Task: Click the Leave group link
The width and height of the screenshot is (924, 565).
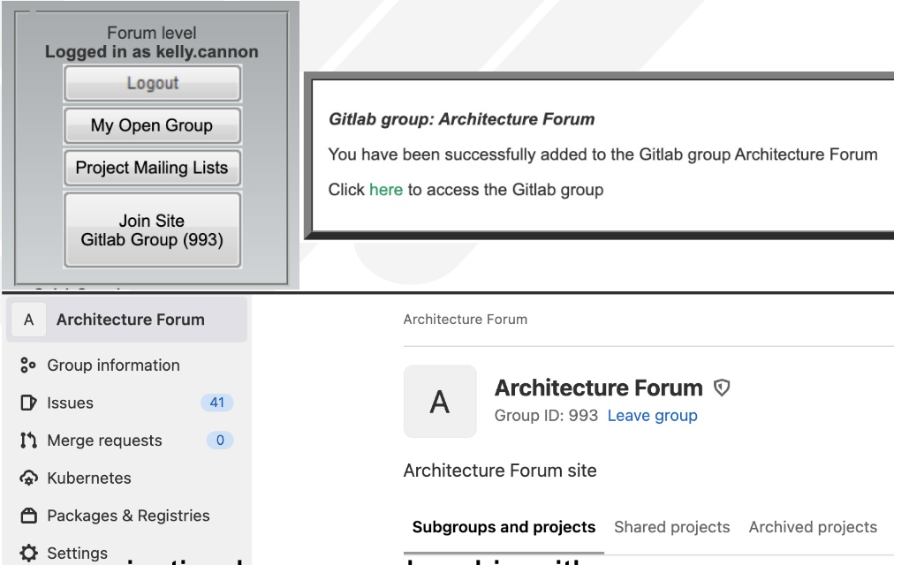Action: [651, 416]
